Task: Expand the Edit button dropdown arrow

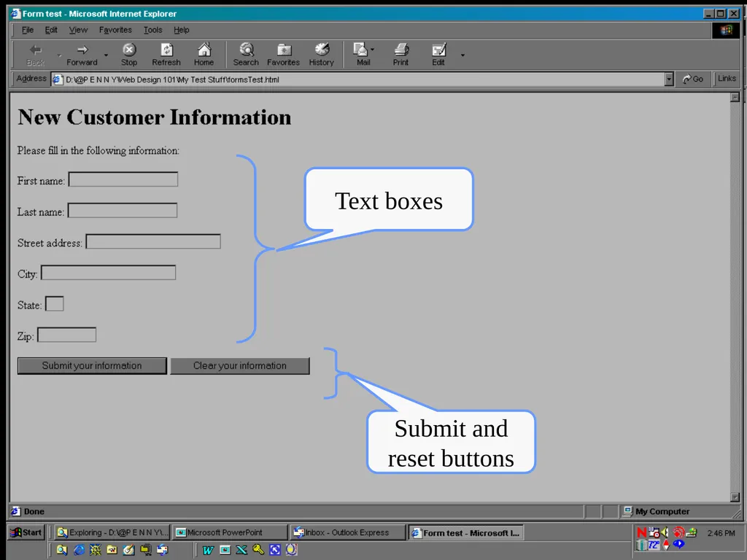Action: point(462,55)
